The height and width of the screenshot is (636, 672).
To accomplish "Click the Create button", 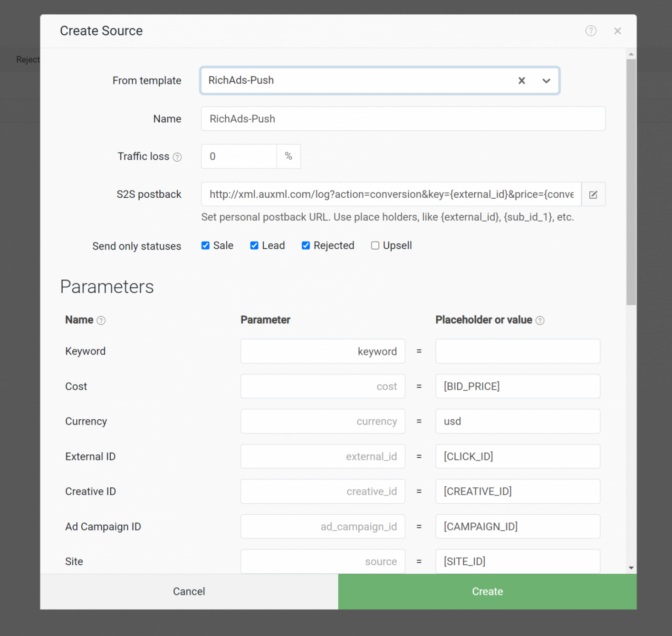I will [x=487, y=591].
